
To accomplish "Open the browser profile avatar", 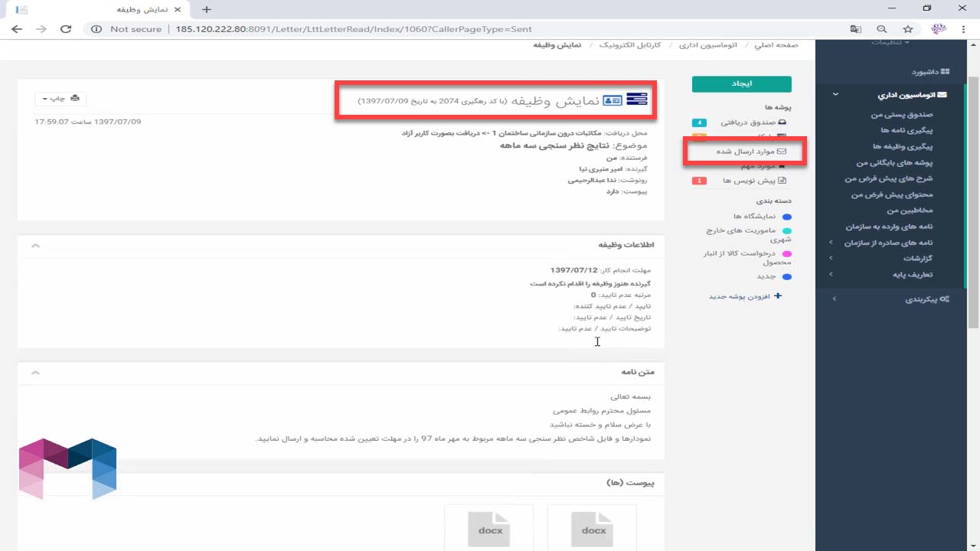I will [x=939, y=29].
